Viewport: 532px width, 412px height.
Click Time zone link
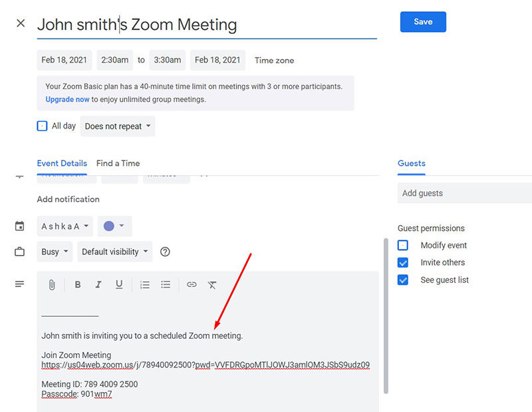point(275,61)
